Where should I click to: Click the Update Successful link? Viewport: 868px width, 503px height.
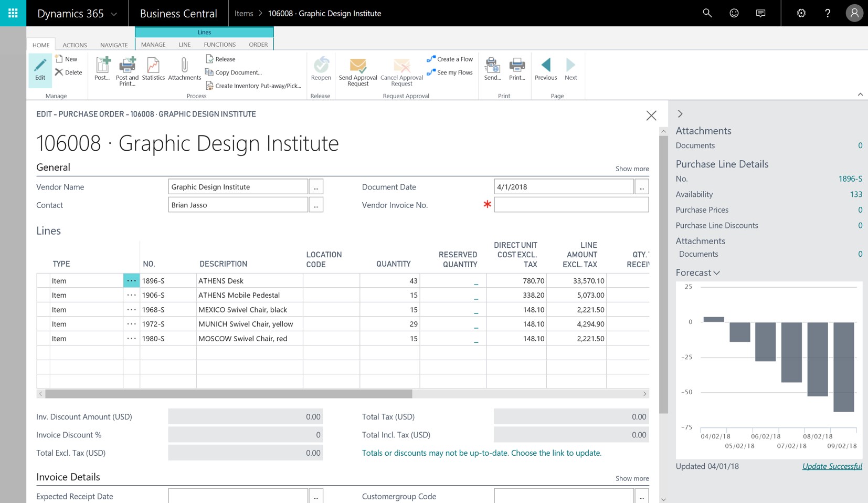point(832,466)
